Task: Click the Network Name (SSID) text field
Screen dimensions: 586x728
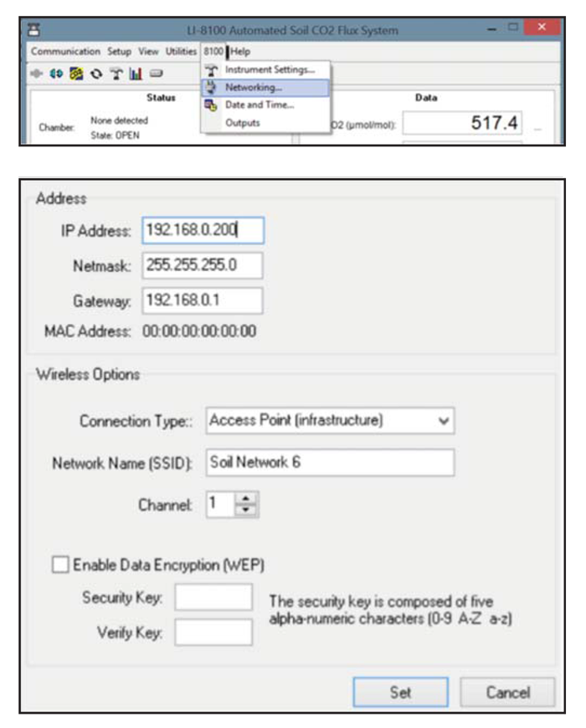Action: (x=329, y=463)
